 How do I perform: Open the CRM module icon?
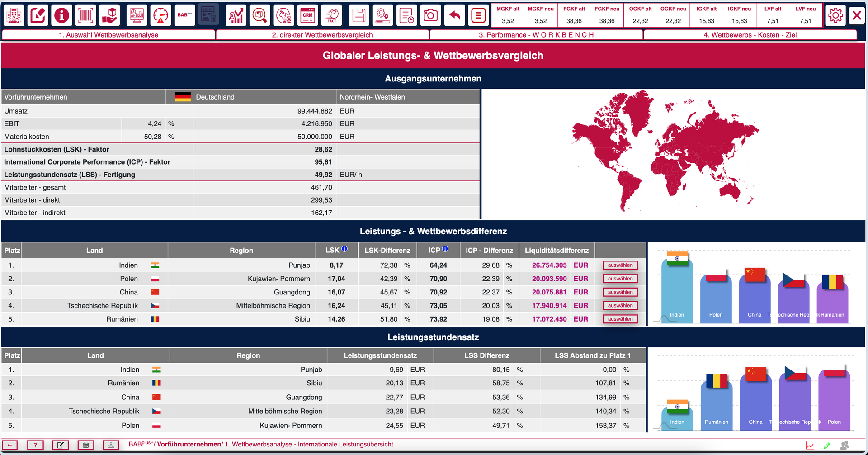[x=308, y=16]
